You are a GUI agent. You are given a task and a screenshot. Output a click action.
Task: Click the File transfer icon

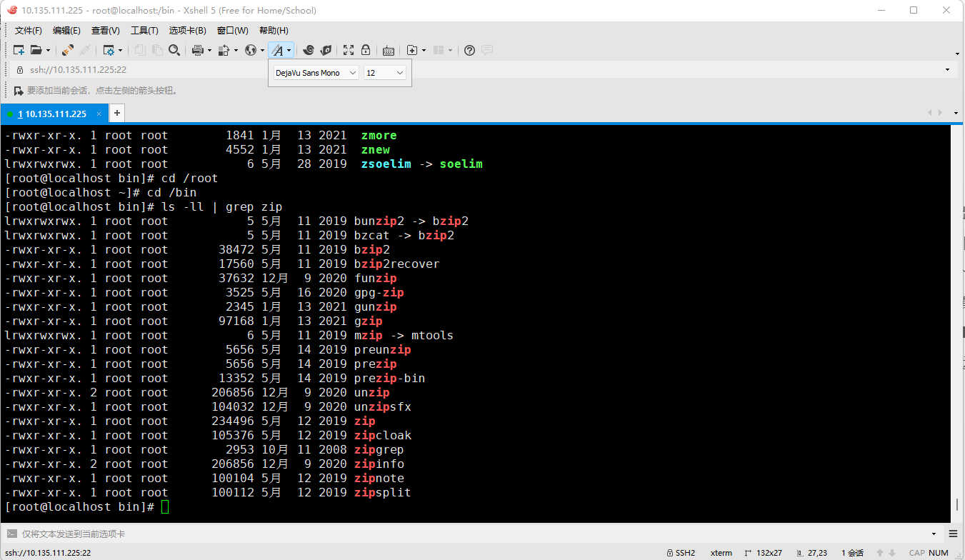click(224, 50)
